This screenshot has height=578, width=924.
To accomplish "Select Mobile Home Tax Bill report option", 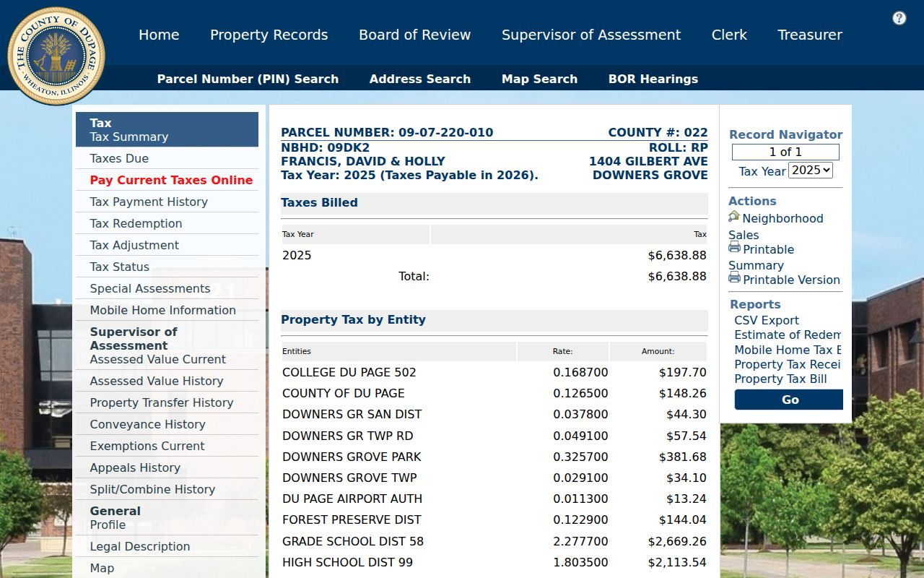I will pos(788,350).
